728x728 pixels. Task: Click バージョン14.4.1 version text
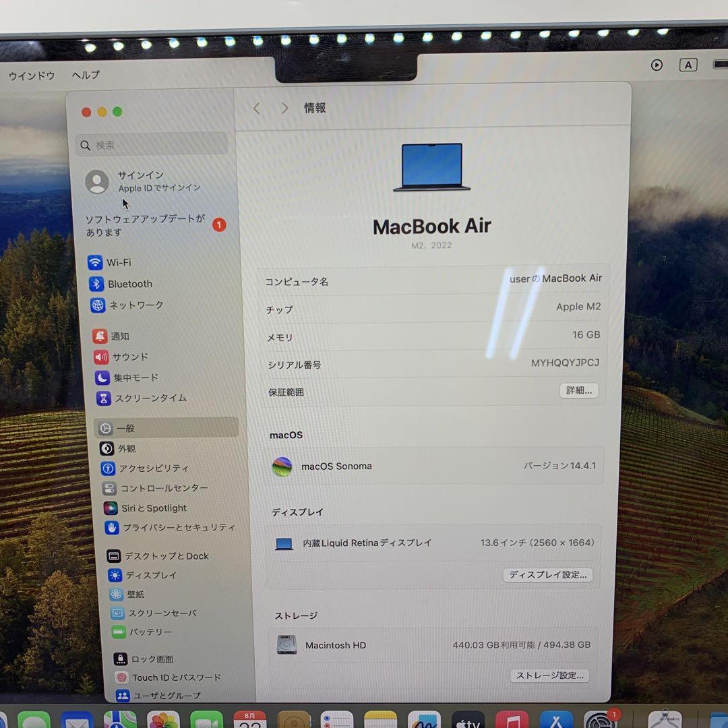coord(559,466)
